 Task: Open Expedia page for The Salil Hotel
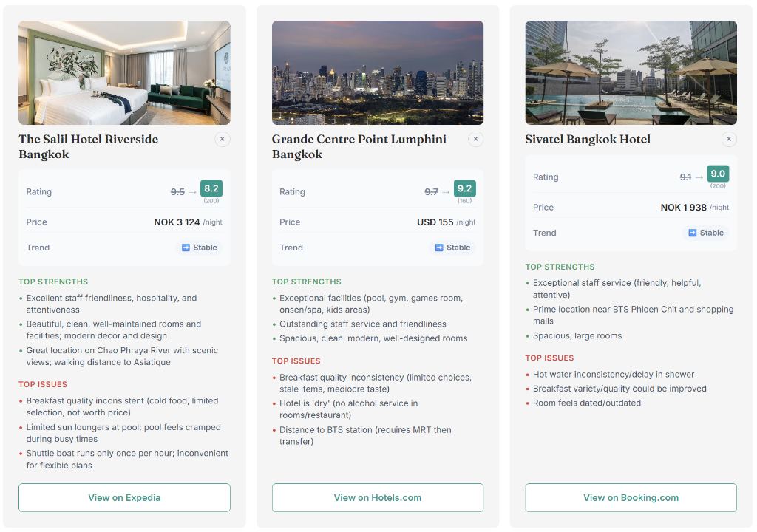124,497
